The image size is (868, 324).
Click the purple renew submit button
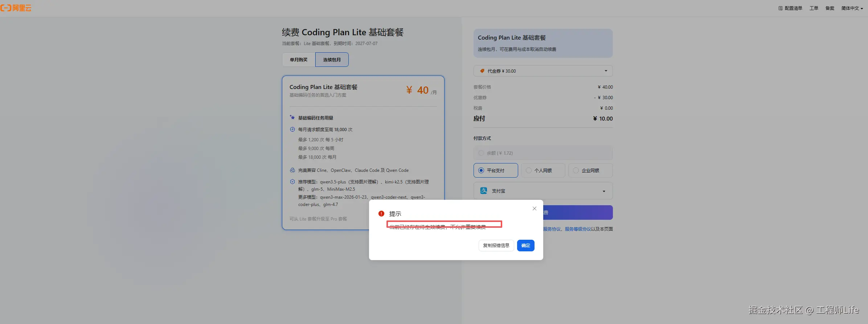(578, 212)
